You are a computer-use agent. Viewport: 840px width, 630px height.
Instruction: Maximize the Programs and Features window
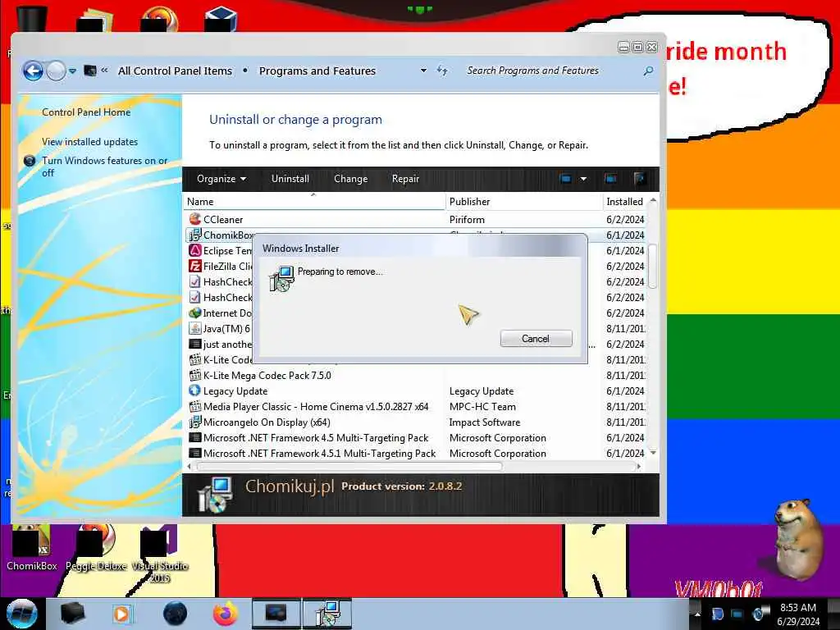pos(637,47)
